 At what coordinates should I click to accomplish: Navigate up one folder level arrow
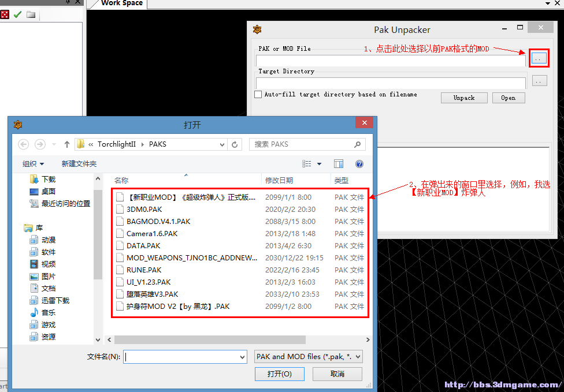tap(67, 144)
